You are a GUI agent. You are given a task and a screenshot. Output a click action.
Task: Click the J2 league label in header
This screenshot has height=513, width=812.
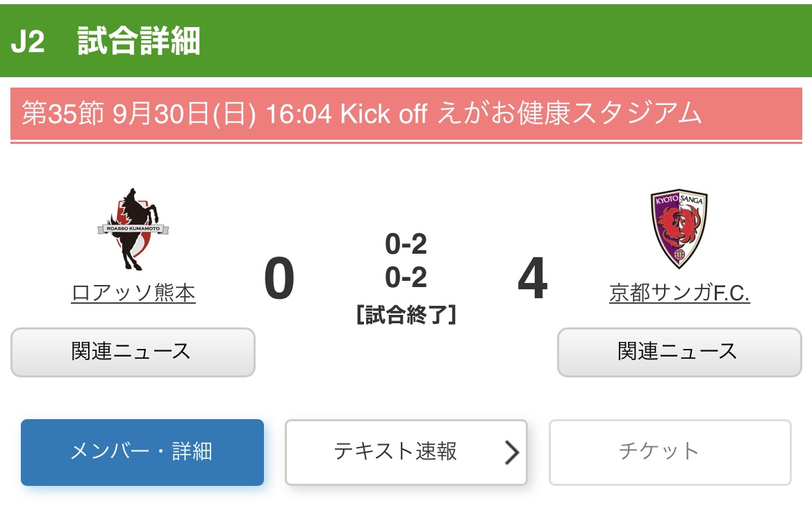click(28, 42)
